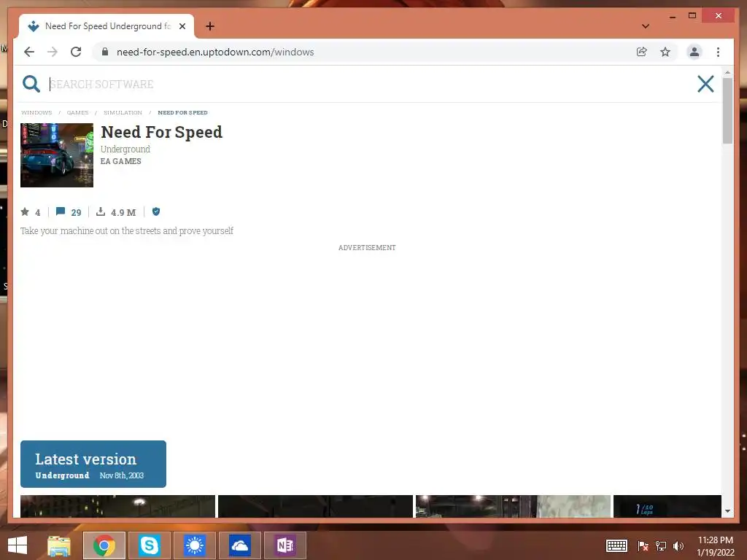This screenshot has height=560, width=747.
Task: Click the taskbar clock 11:28 PM
Action: [715, 546]
